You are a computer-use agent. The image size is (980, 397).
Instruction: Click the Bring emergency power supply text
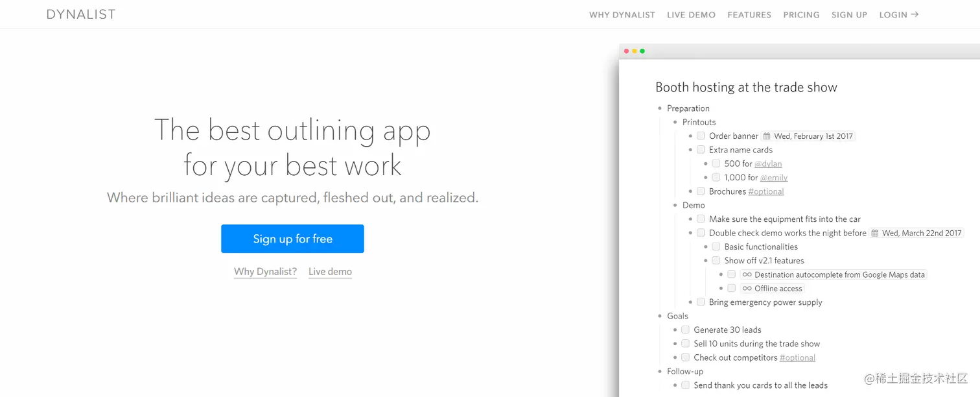click(765, 302)
